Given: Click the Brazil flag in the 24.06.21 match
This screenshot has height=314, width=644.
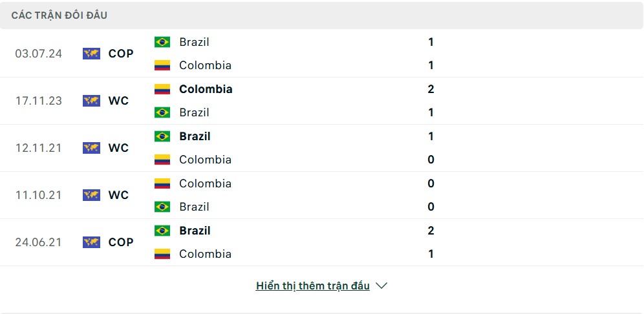Looking at the screenshot, I should 162,231.
